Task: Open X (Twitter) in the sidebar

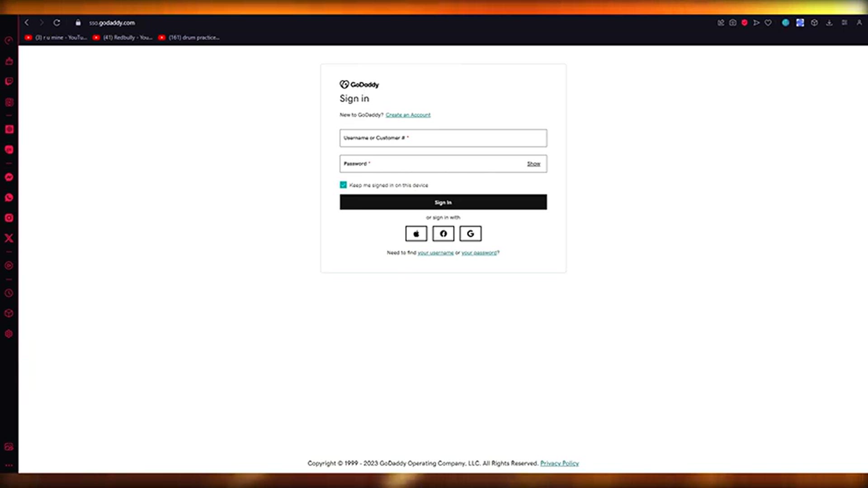Action: (9, 238)
